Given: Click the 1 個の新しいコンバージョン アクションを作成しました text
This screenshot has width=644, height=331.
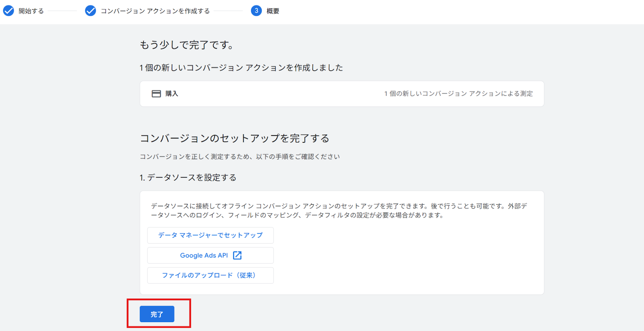Looking at the screenshot, I should [x=242, y=68].
